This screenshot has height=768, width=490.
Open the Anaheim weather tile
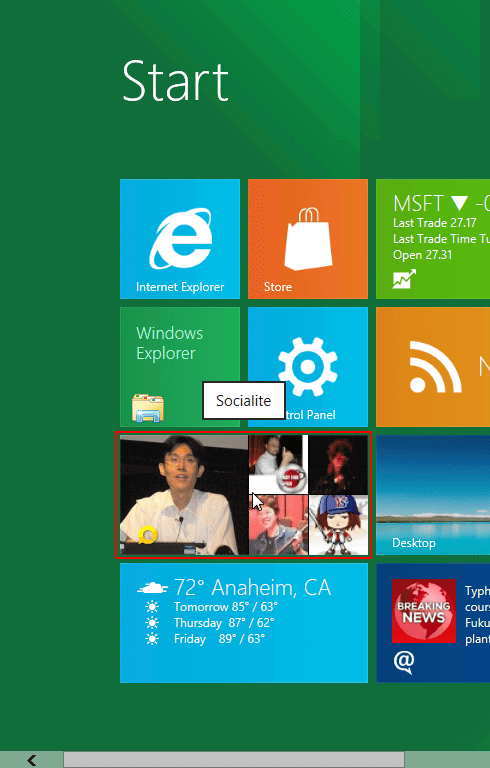[x=244, y=623]
